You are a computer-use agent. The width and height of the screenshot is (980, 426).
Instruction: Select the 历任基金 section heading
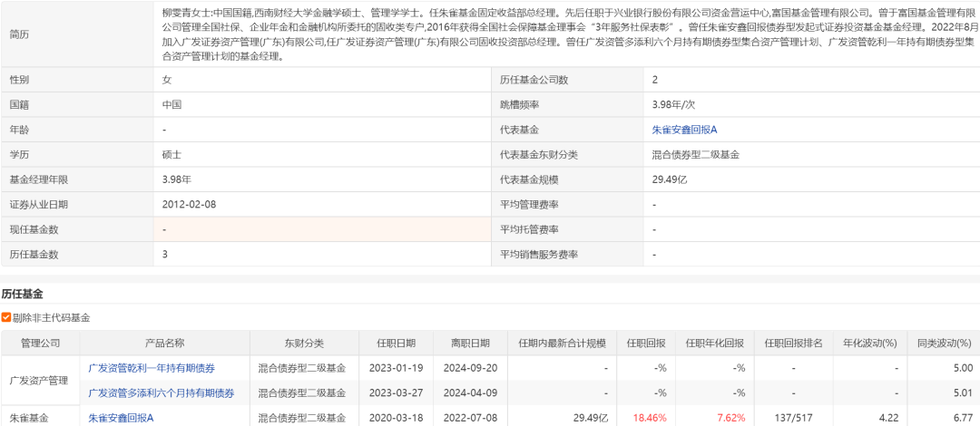(x=22, y=293)
